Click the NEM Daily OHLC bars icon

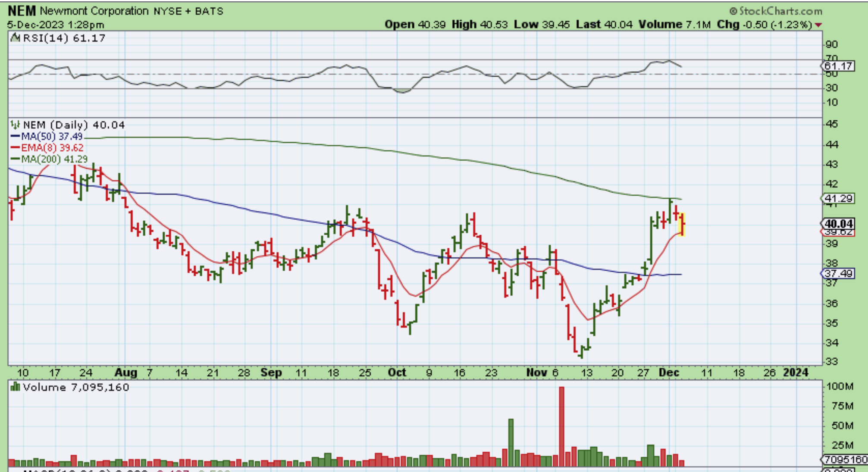(16, 125)
